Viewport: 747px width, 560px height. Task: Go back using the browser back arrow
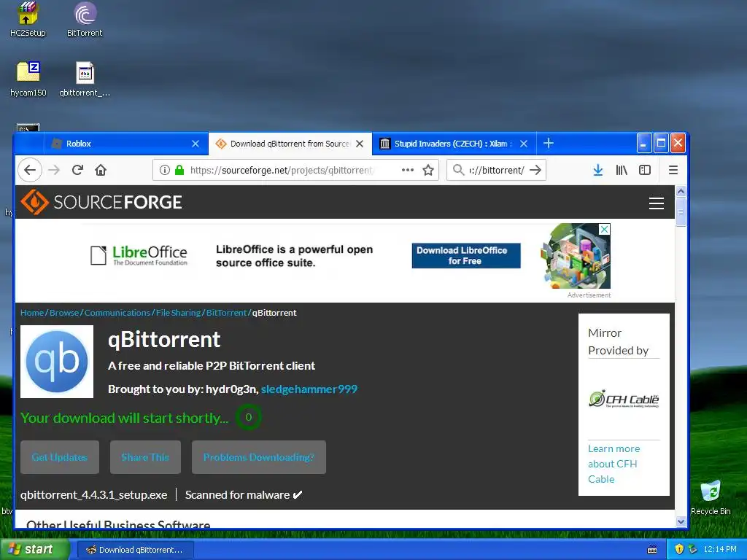pos(30,170)
